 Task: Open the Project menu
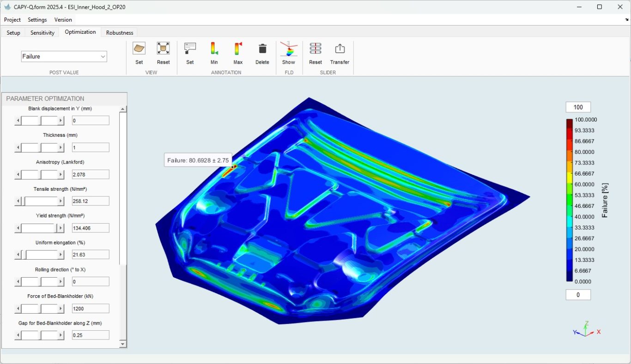click(x=12, y=20)
